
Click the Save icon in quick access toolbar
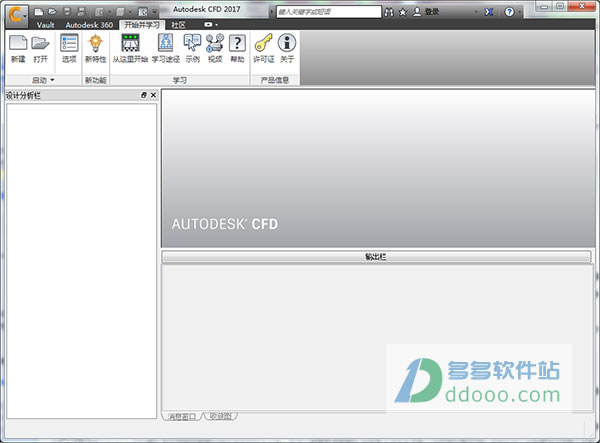click(67, 11)
